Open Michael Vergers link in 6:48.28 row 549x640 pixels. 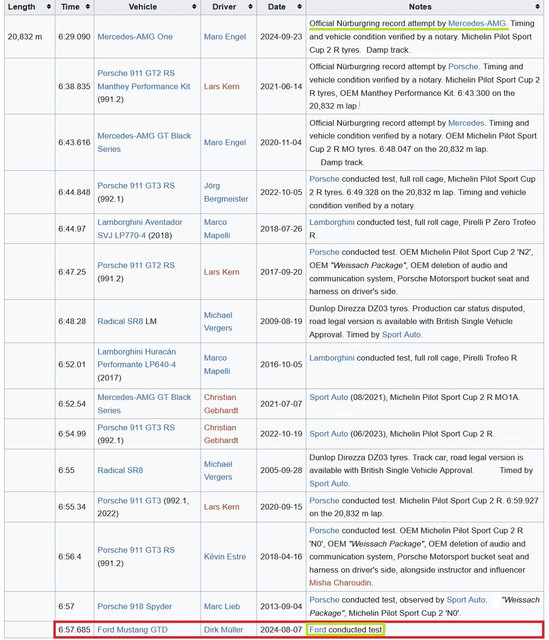(218, 321)
